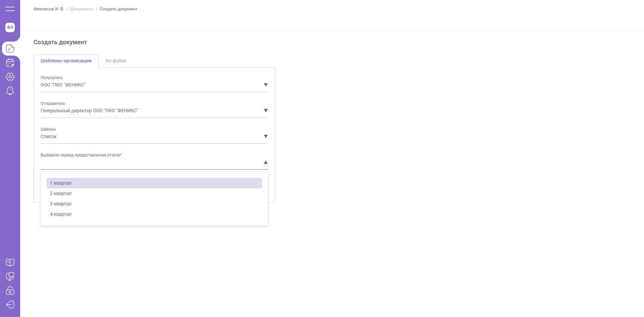Choose 1 квартал from the list

(x=61, y=183)
